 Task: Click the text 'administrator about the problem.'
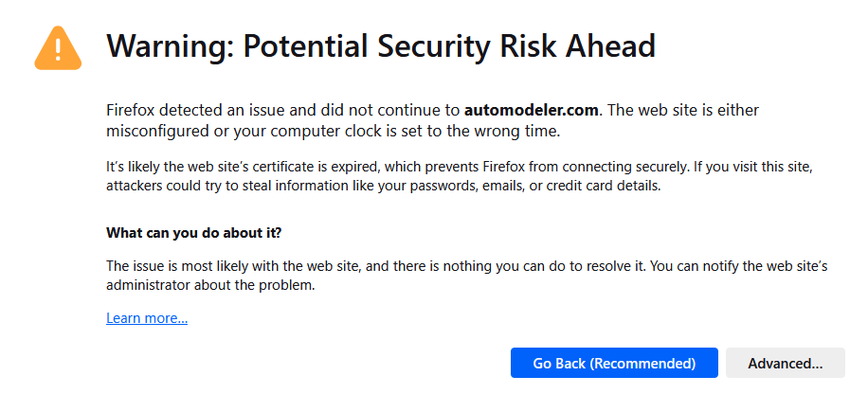[x=210, y=286]
